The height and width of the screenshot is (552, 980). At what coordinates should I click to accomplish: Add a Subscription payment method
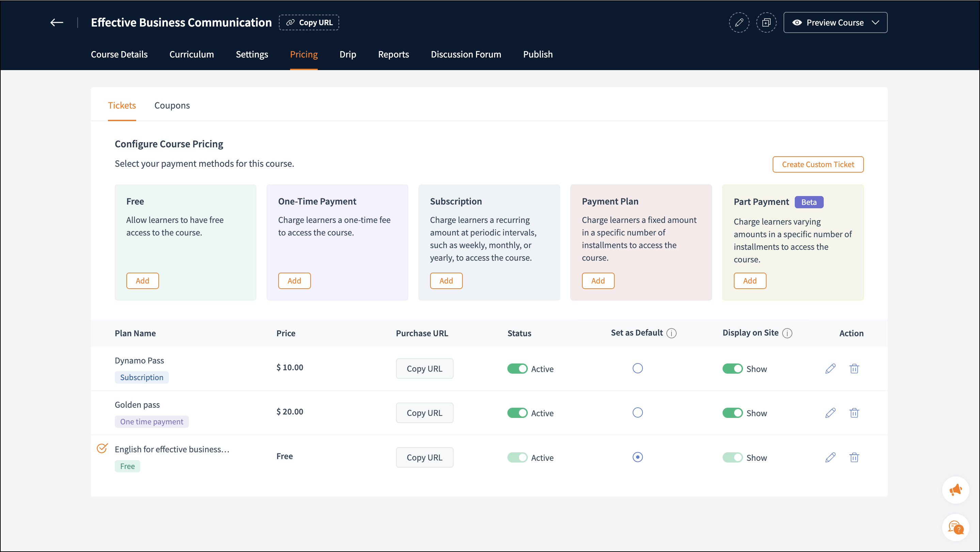point(446,280)
